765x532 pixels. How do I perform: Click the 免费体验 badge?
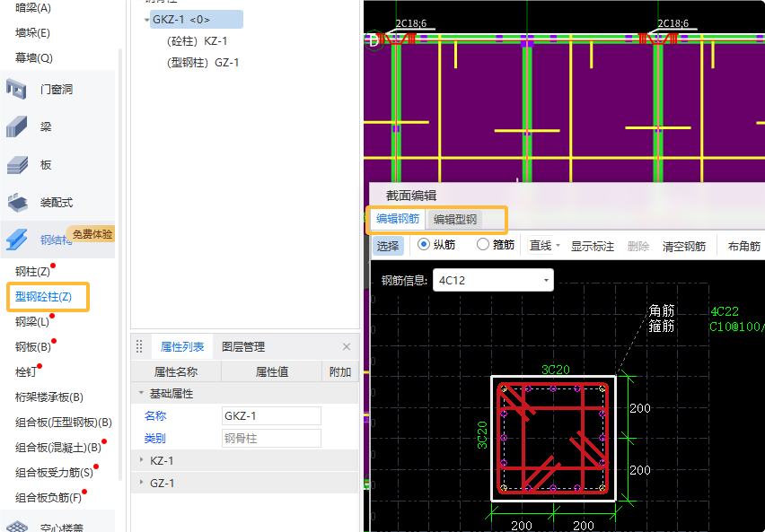(x=92, y=234)
